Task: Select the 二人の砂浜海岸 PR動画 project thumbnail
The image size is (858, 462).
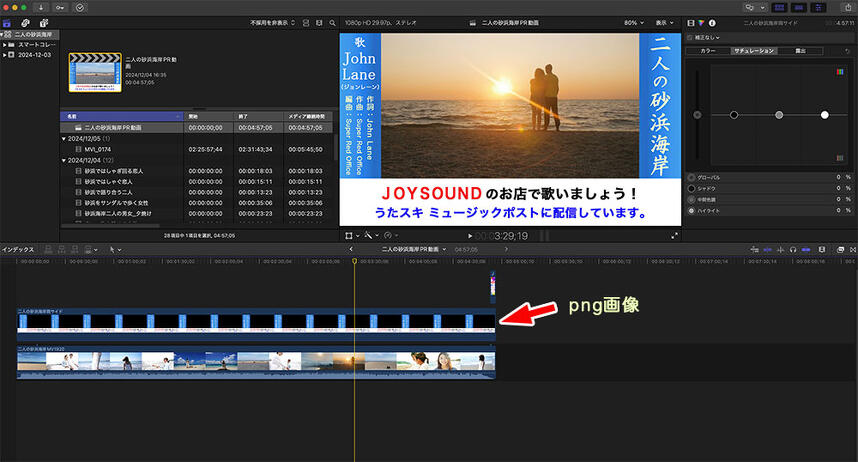Action: 94,73
